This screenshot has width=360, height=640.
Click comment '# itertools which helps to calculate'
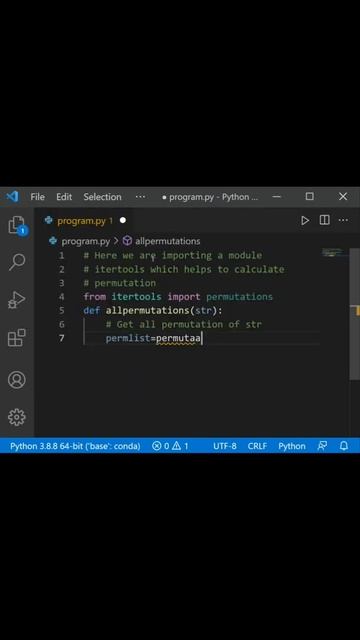[184, 269]
